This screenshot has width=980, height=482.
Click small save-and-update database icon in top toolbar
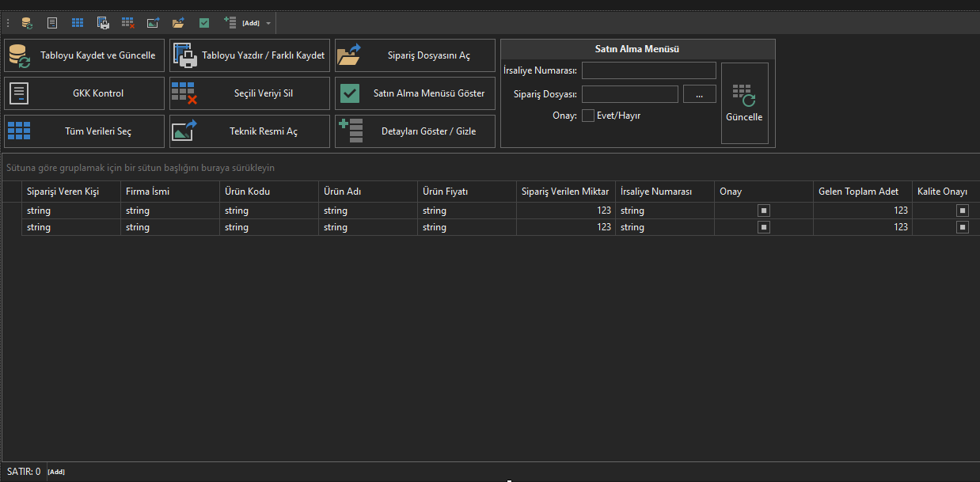click(x=26, y=23)
